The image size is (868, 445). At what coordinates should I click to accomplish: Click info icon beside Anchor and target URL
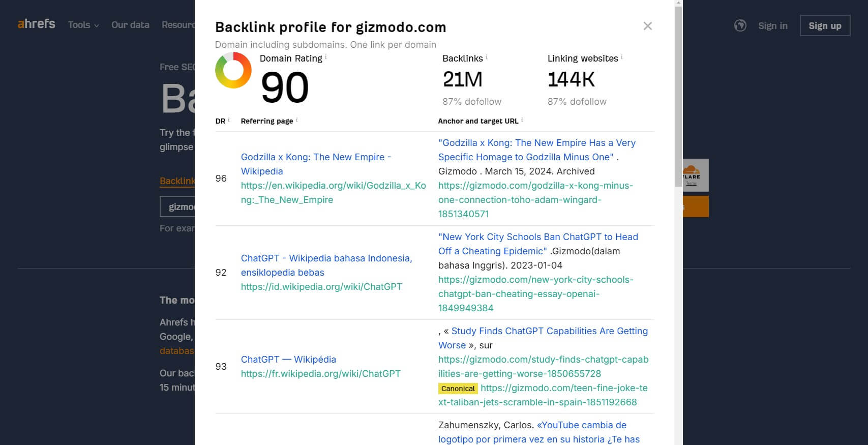click(522, 120)
